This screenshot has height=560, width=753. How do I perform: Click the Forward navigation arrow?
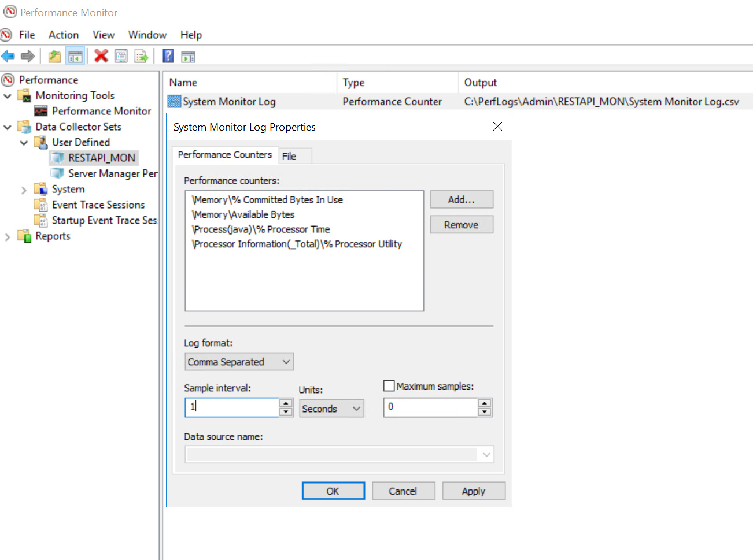pos(26,55)
